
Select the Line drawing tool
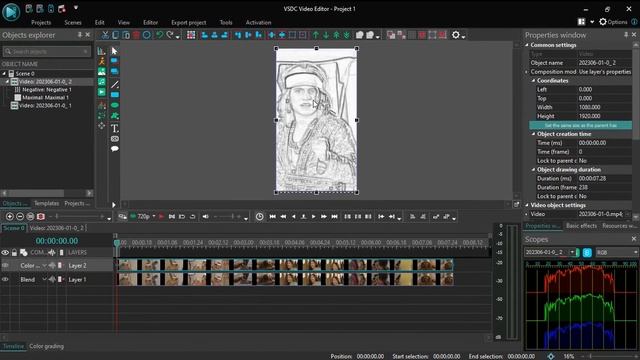pyautogui.click(x=115, y=84)
